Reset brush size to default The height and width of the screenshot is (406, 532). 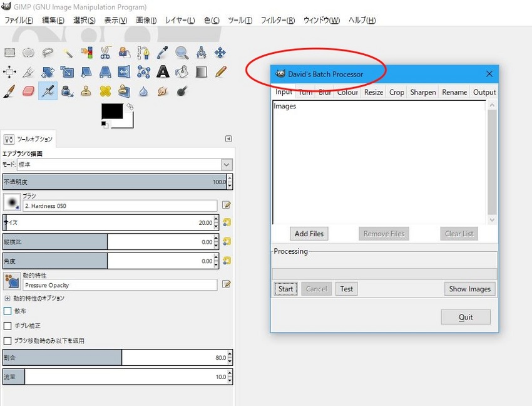pos(227,222)
